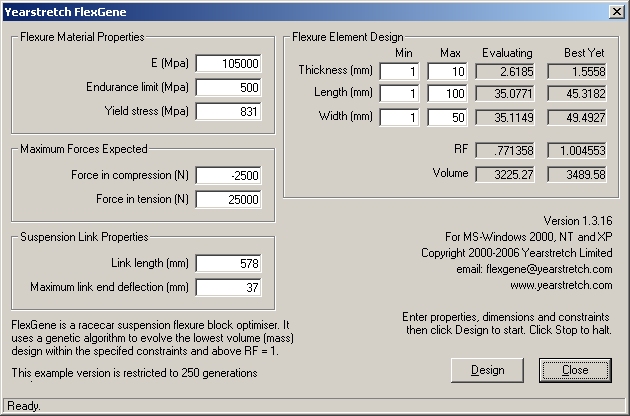Click the Thickness Evaluating value 2.6185

(505, 72)
